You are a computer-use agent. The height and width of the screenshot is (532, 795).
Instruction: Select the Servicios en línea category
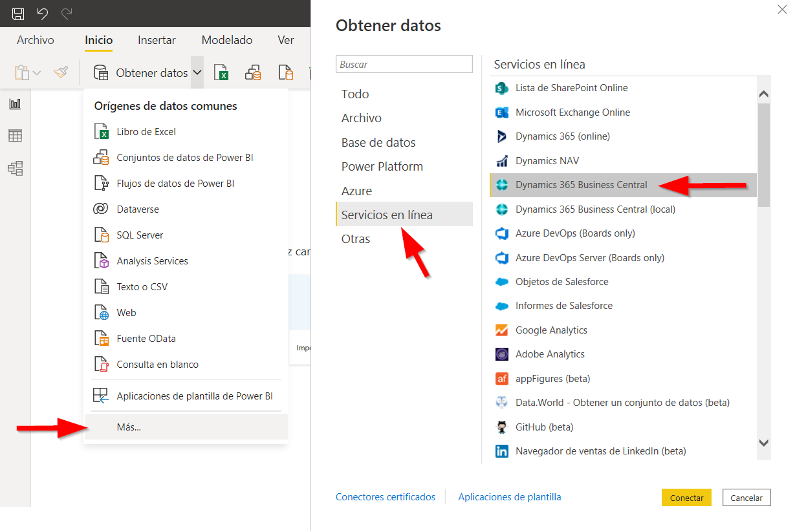404,215
